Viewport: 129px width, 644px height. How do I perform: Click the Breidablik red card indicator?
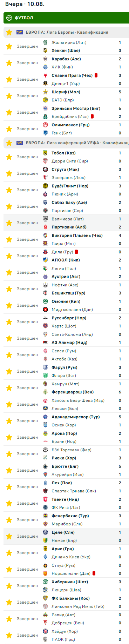click(x=92, y=117)
